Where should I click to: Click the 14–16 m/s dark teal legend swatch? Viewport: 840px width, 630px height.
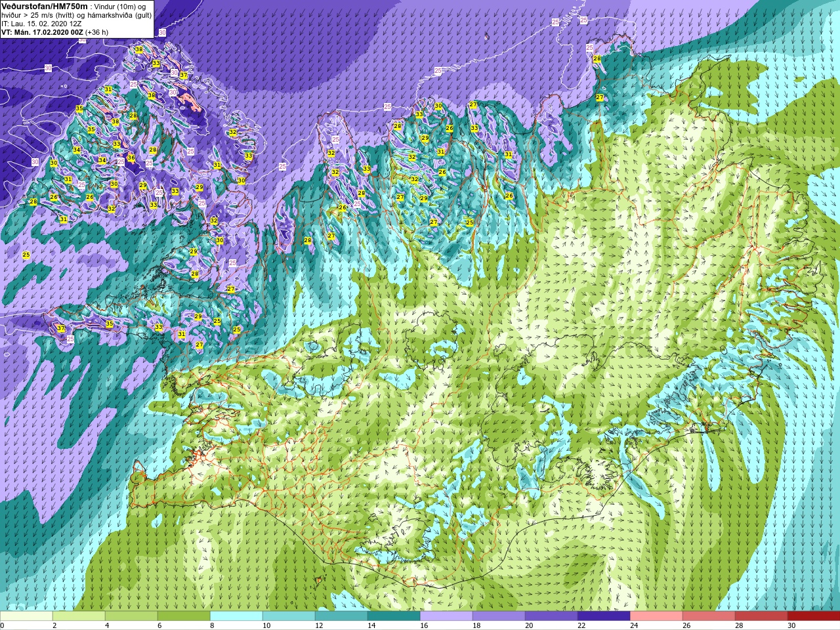pos(394,616)
